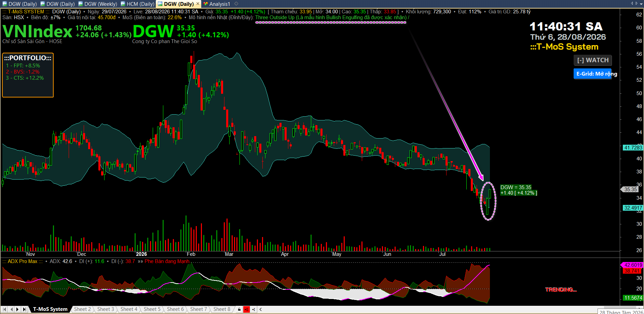Click the 32.4917 lower band label
This screenshot has height=314, width=644.
(633, 208)
